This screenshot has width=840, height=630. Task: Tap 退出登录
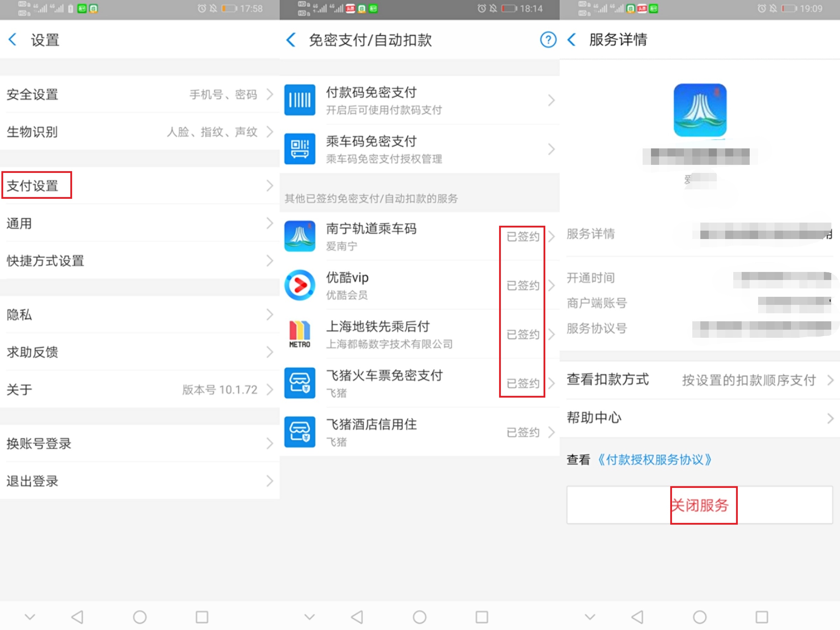140,481
